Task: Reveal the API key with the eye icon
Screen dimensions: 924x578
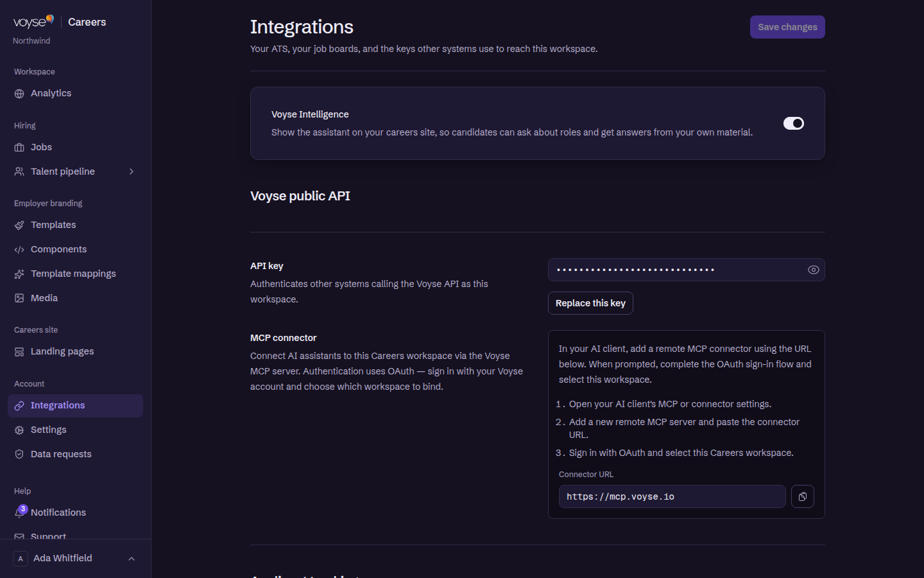Action: (x=814, y=270)
